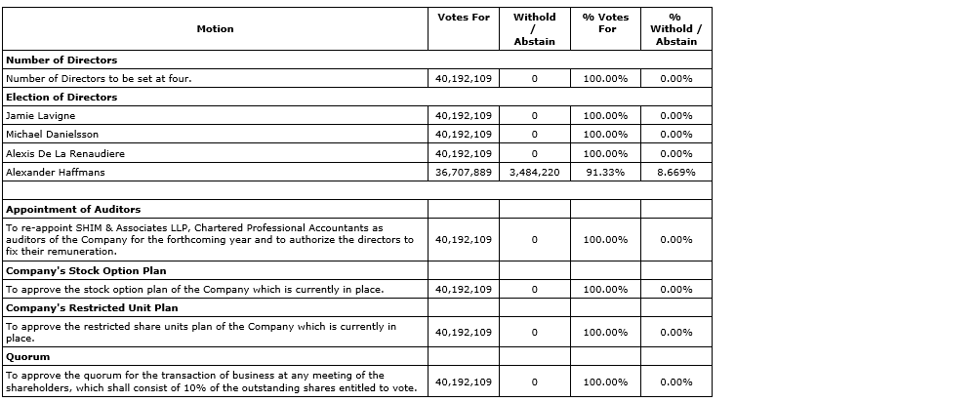Select the Michael Danielsson row label

click(53, 135)
